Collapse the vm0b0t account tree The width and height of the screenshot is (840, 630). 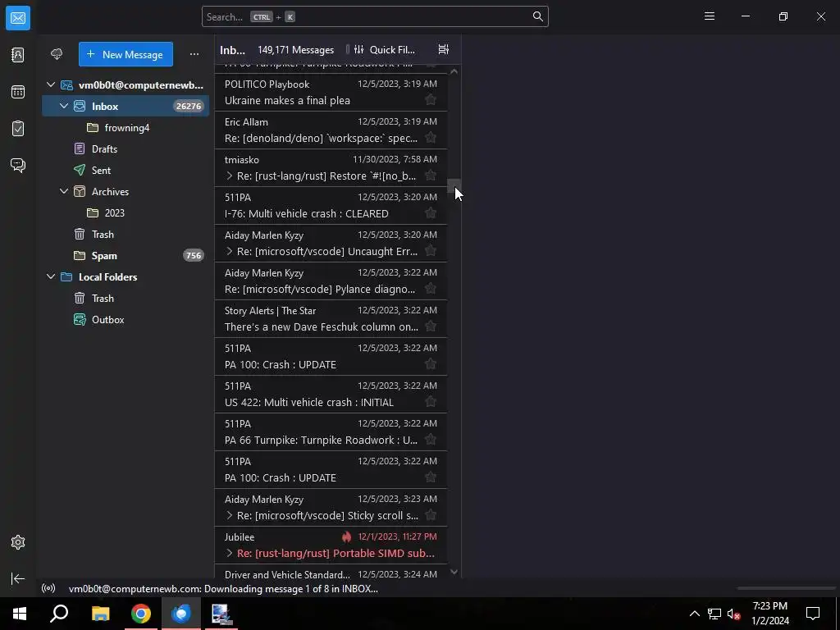51,84
